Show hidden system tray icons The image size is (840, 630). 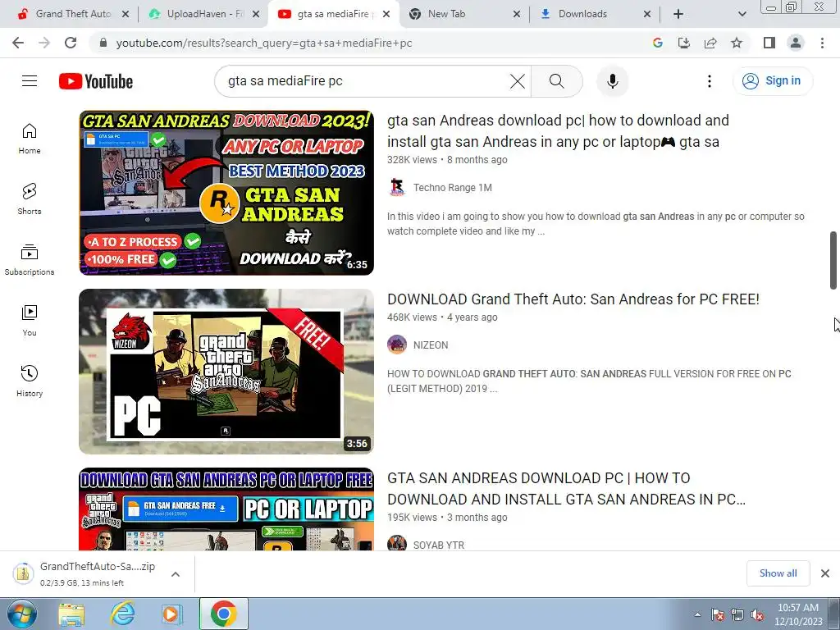click(697, 615)
